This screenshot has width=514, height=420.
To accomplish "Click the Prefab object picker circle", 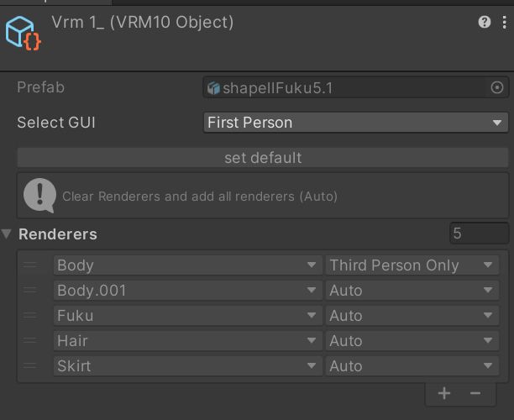I will 496,87.
